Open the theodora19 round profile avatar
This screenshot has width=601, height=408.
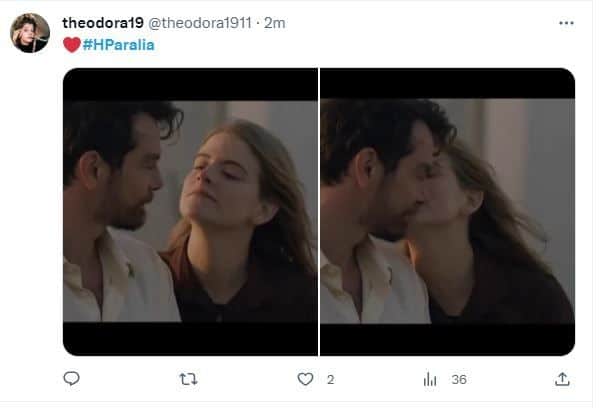[x=30, y=33]
